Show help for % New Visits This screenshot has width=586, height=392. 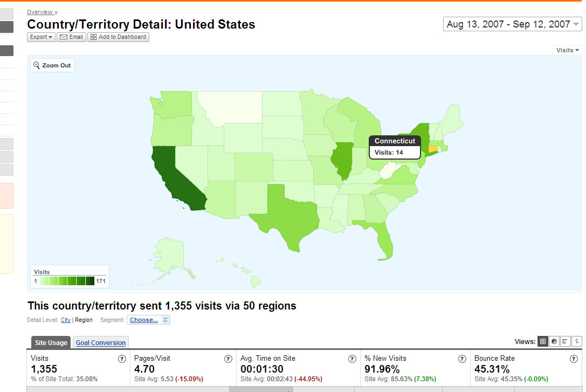coord(462,359)
